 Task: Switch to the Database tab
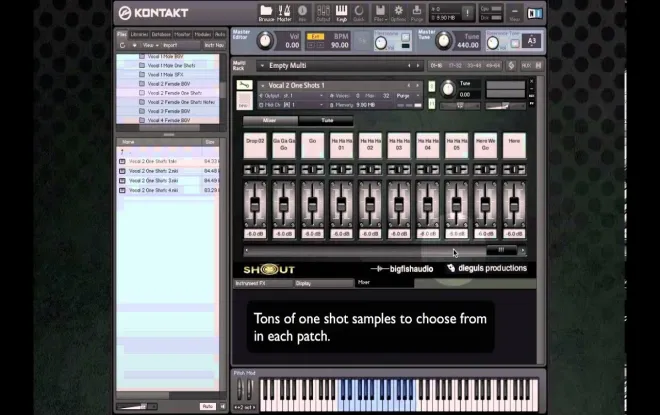click(161, 35)
